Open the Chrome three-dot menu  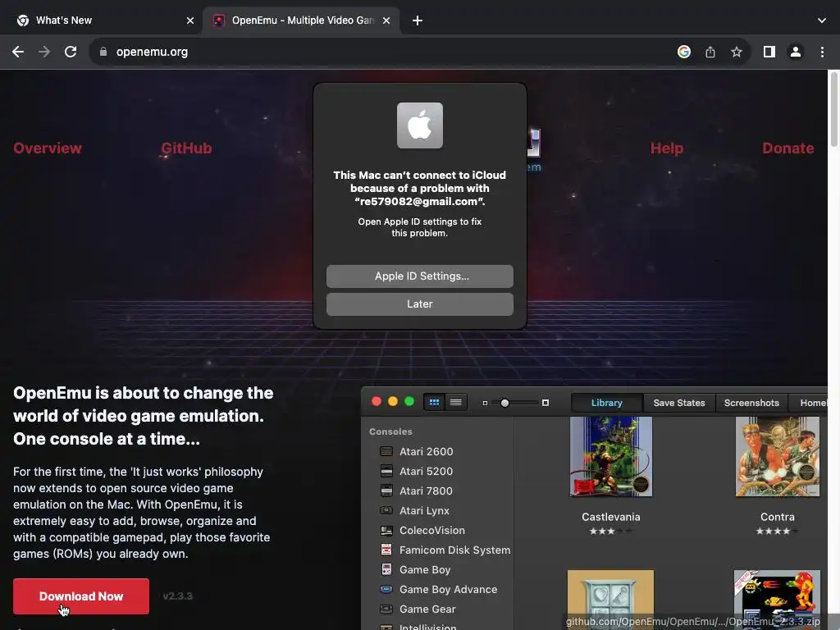[822, 52]
